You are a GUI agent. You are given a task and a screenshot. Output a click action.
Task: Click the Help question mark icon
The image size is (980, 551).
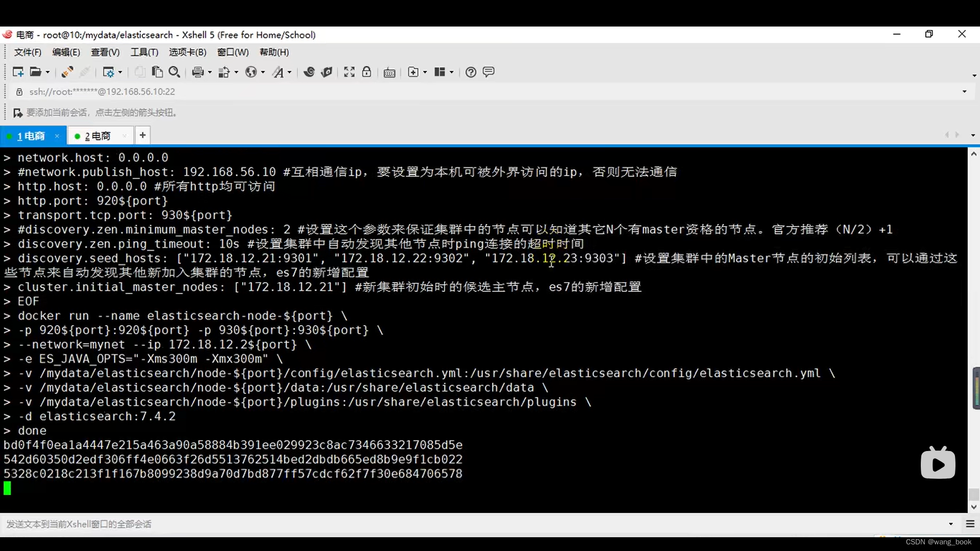point(471,72)
